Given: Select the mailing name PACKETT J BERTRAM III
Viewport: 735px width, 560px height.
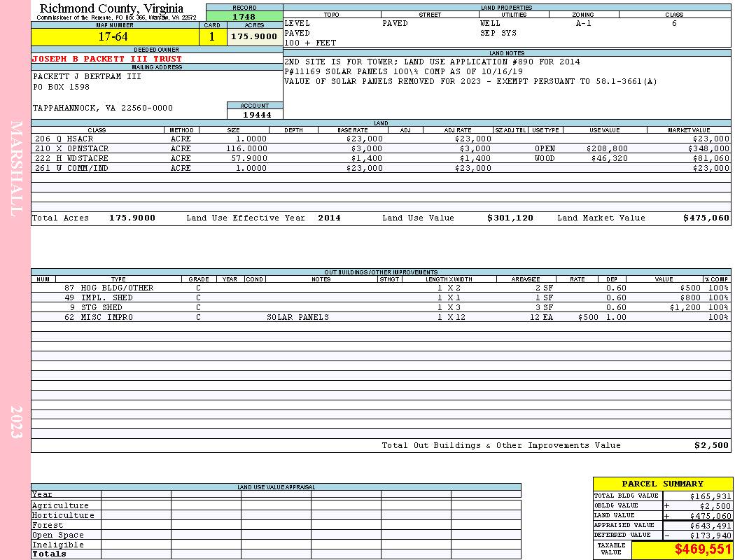Looking at the screenshot, I should [x=87, y=76].
